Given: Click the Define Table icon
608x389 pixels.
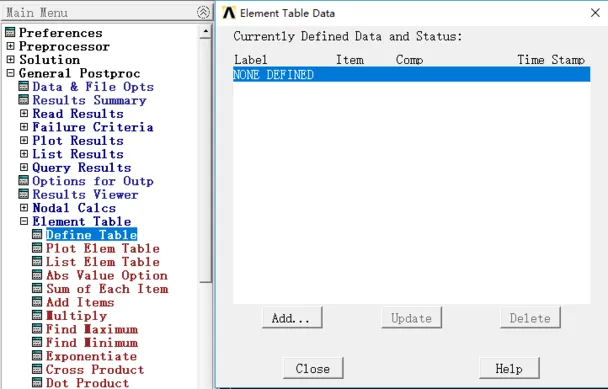Looking at the screenshot, I should (x=37, y=235).
